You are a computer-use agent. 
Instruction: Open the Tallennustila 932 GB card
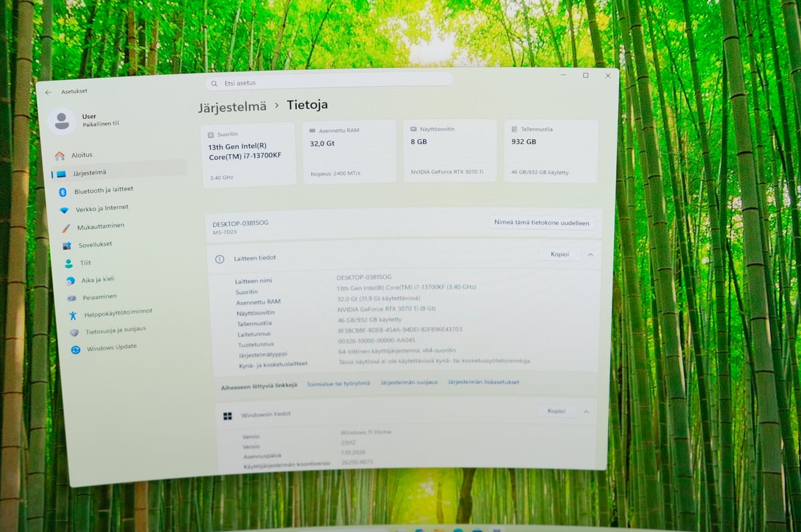pyautogui.click(x=551, y=151)
